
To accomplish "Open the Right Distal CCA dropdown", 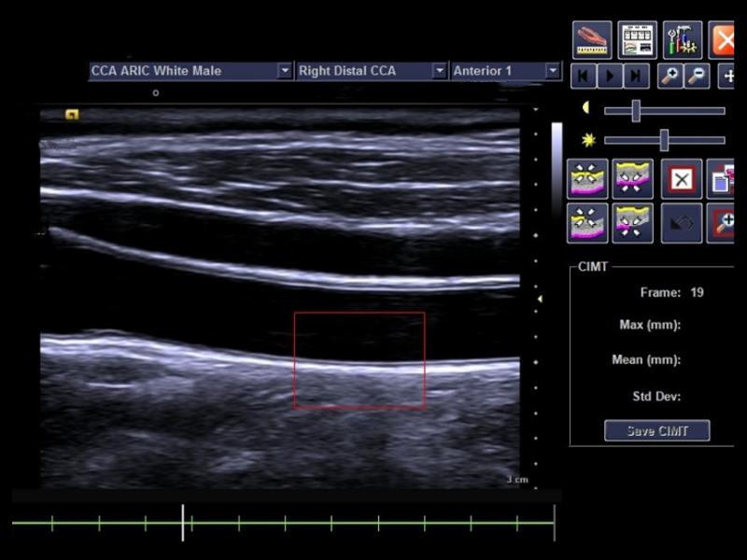I will coord(439,71).
